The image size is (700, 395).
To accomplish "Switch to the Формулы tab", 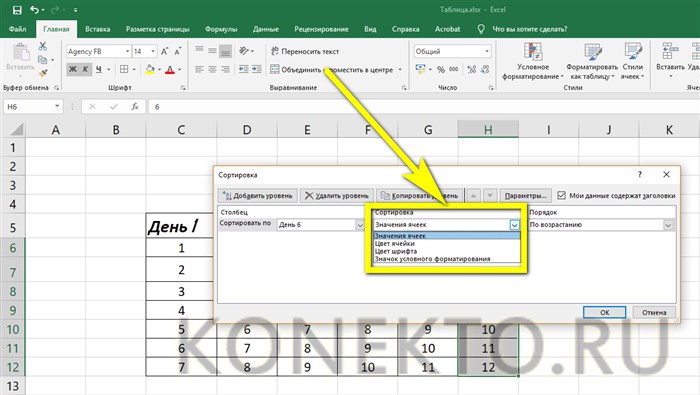I will coord(221,29).
